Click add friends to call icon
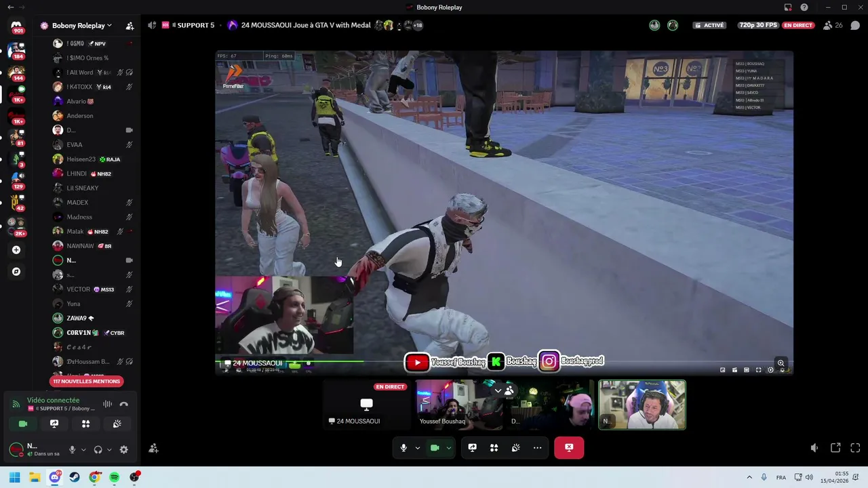868x488 pixels. point(153,448)
